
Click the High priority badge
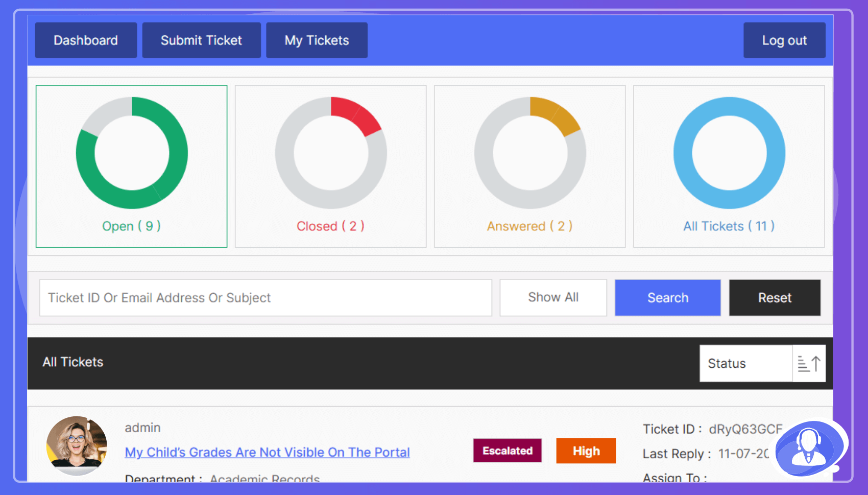(x=586, y=451)
